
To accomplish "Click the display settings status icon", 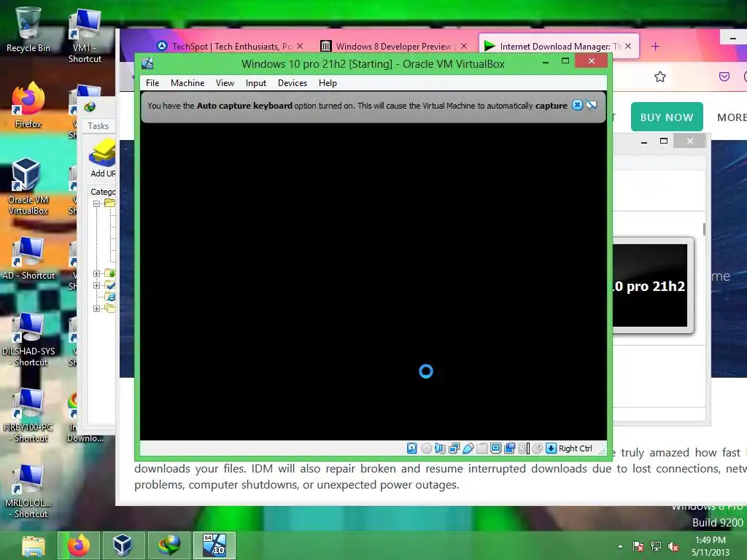I will tap(495, 448).
